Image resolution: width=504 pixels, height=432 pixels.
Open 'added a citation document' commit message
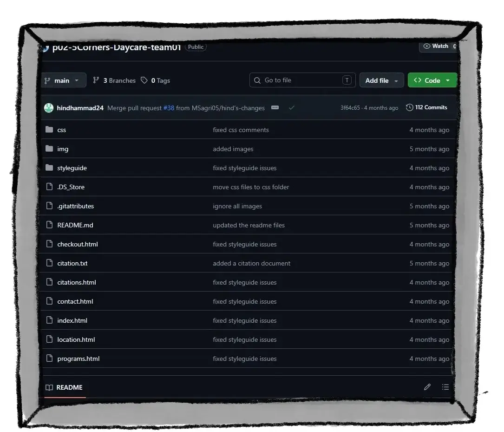pyautogui.click(x=252, y=263)
